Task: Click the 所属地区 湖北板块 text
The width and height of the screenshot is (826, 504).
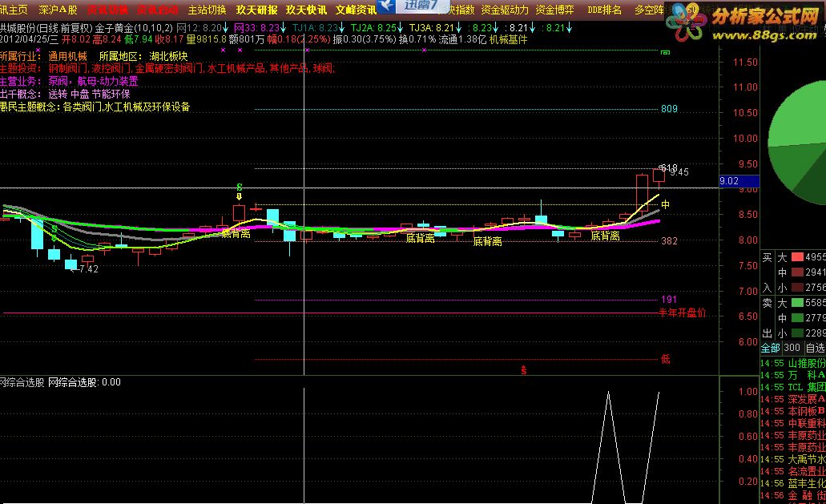Action: point(143,56)
